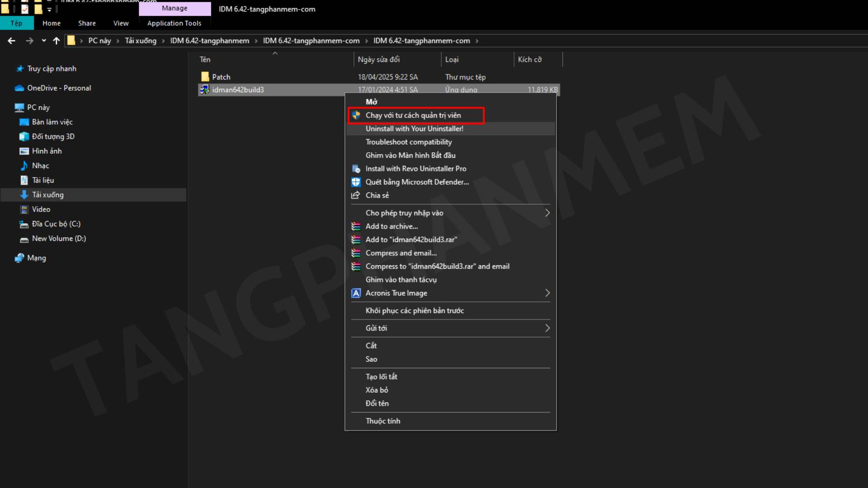Click the Patch folder icon
Image resolution: width=868 pixels, height=488 pixels.
pyautogui.click(x=205, y=77)
